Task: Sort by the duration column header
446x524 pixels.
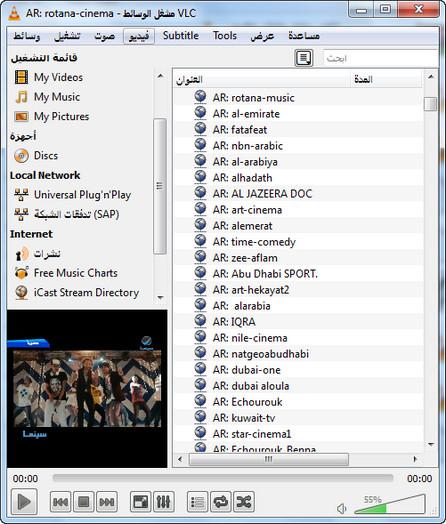Action: pyautogui.click(x=387, y=80)
